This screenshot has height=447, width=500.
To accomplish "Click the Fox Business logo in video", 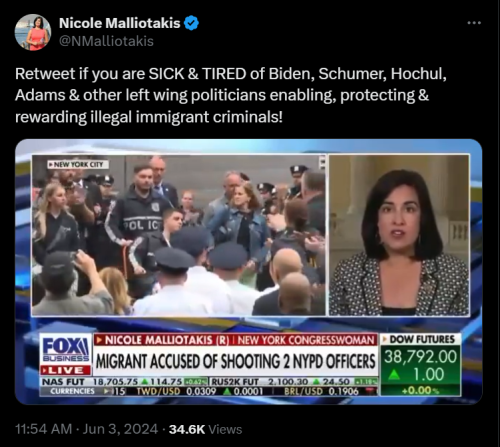I will click(65, 349).
